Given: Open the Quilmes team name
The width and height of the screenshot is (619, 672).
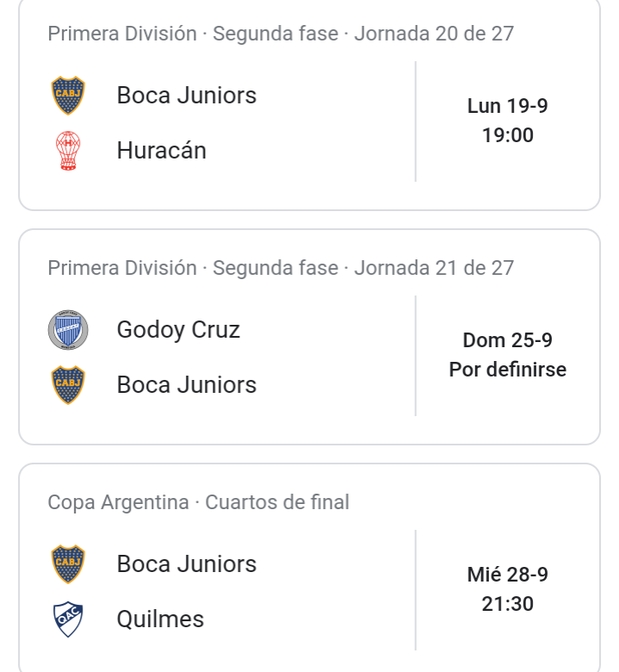Looking at the screenshot, I should pos(160,619).
